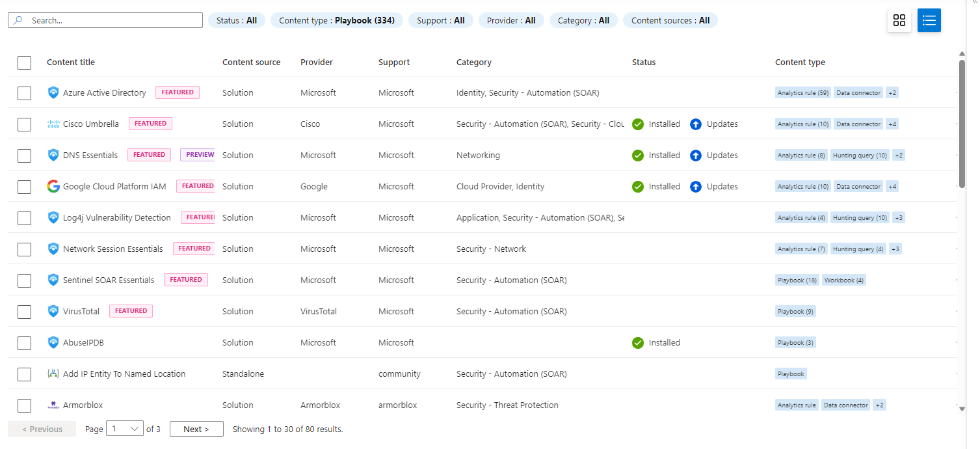Open Add IP Entity To Named Location

click(x=124, y=374)
